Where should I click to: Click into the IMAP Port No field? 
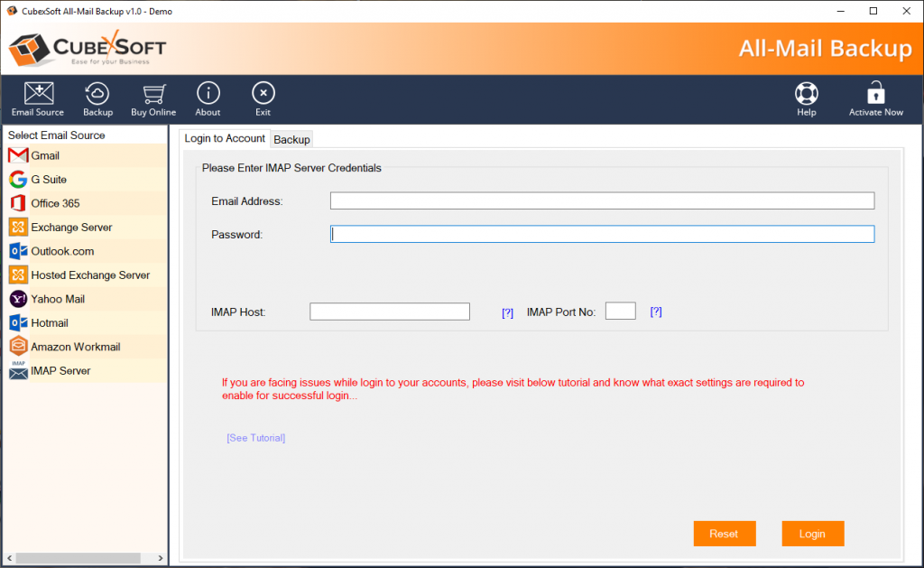620,312
